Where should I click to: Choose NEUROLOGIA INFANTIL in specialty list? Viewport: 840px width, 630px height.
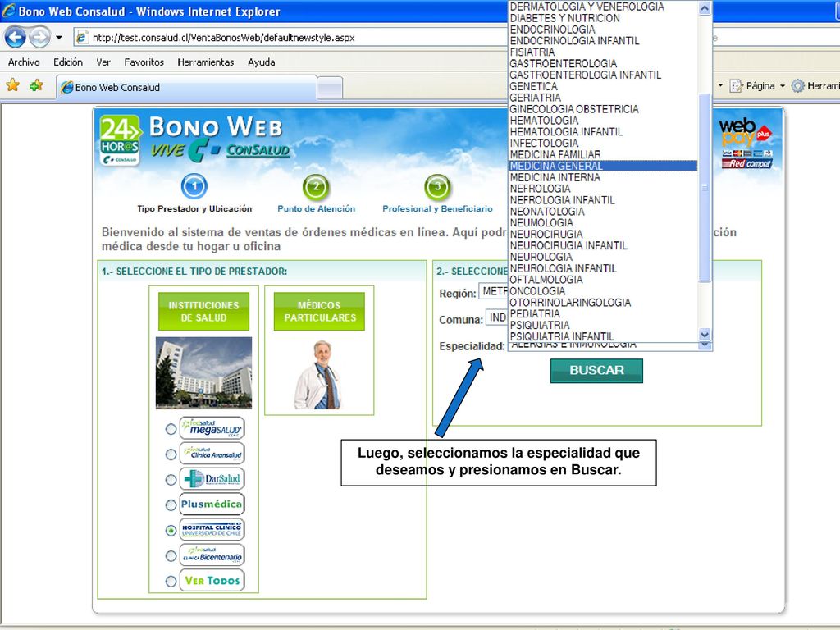[603, 268]
